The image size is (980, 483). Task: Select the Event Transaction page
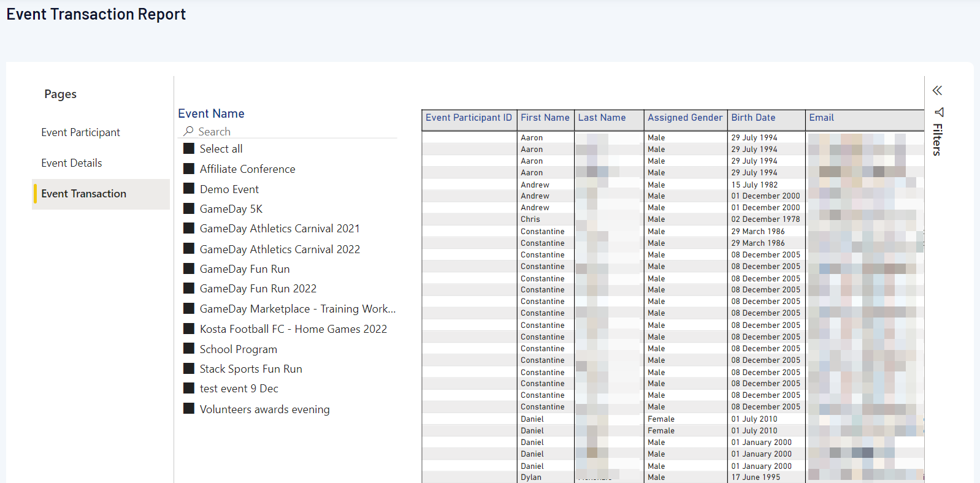(84, 194)
